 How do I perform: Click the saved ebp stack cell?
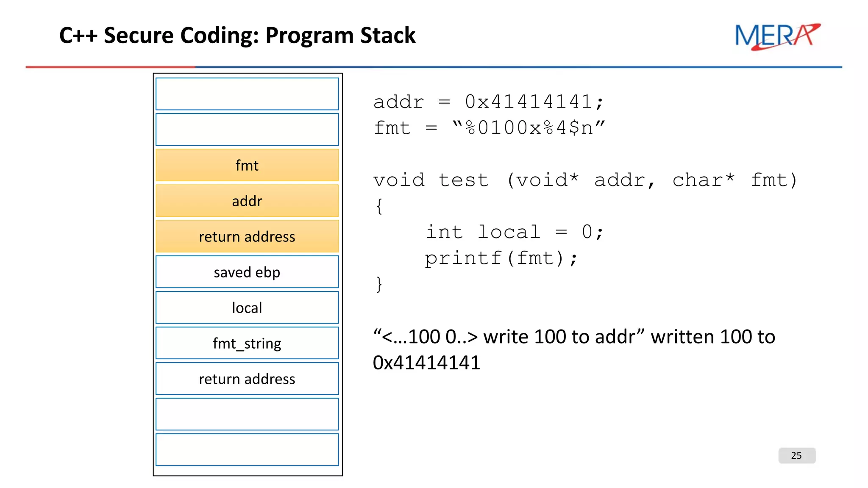247,272
